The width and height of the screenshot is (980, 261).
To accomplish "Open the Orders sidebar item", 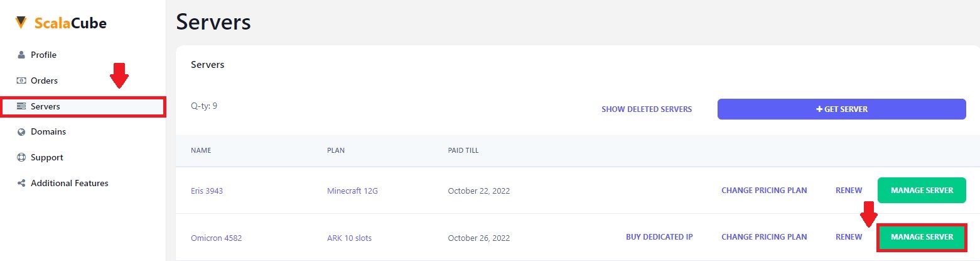I will tap(44, 81).
